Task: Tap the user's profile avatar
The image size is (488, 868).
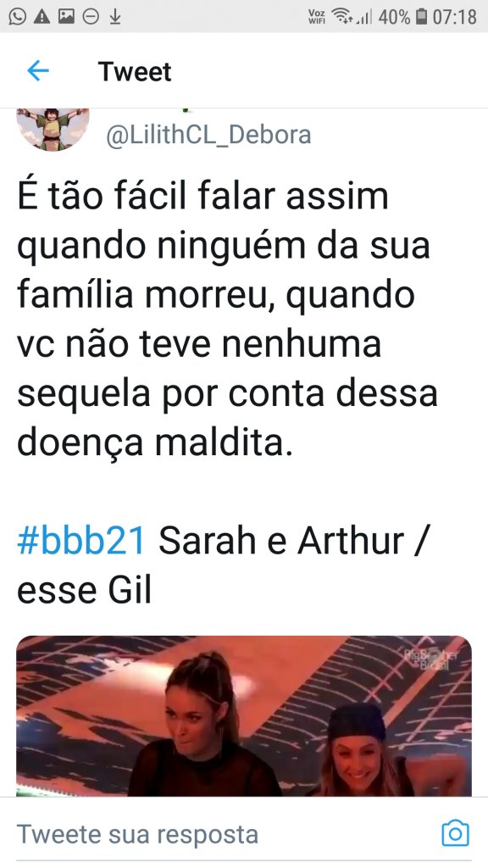Action: click(53, 129)
